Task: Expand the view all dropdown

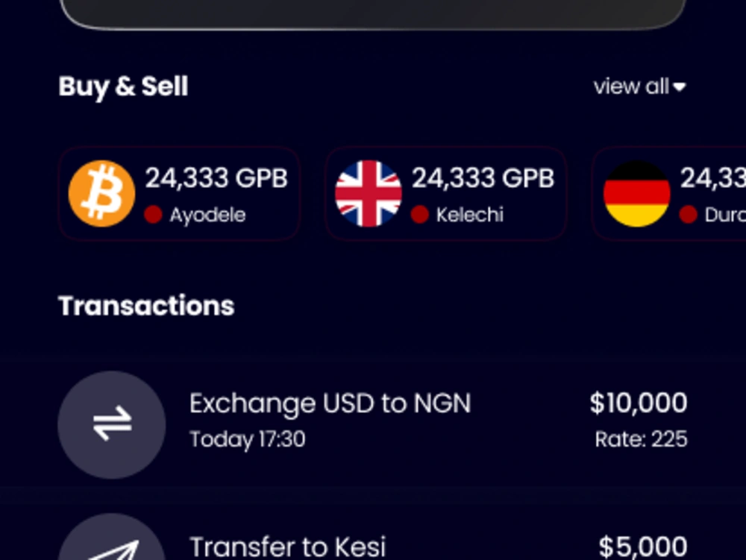Action: [x=640, y=86]
